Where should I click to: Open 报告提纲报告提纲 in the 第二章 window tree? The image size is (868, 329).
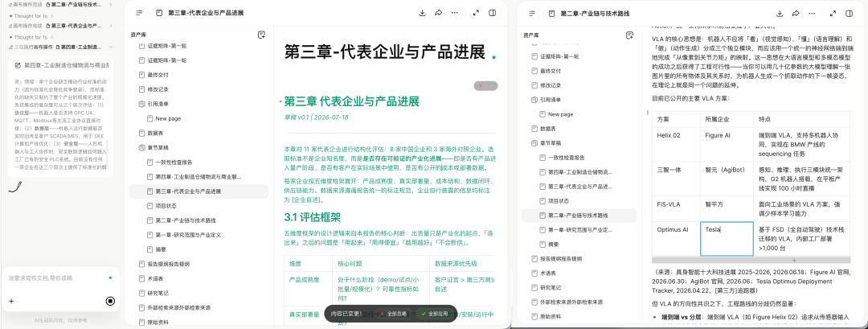pos(561,259)
